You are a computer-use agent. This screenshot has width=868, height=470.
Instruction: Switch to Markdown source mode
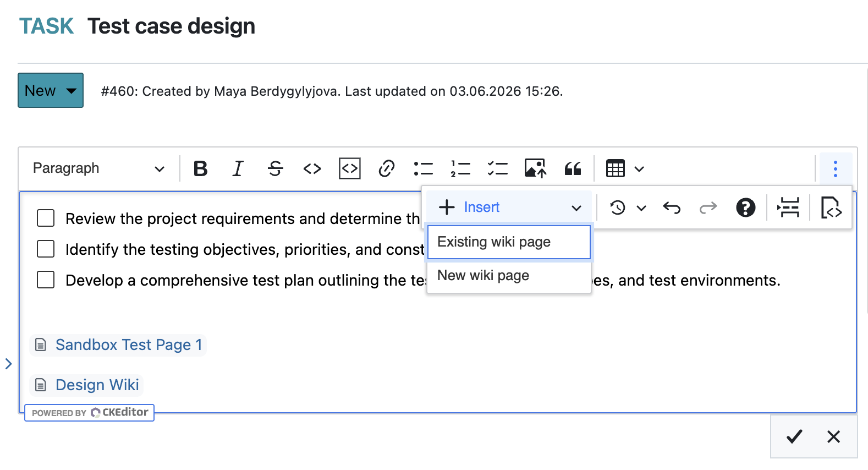(831, 207)
